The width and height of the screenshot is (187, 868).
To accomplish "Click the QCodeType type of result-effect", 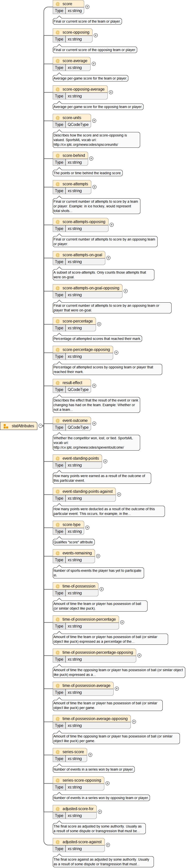I will (x=78, y=389).
